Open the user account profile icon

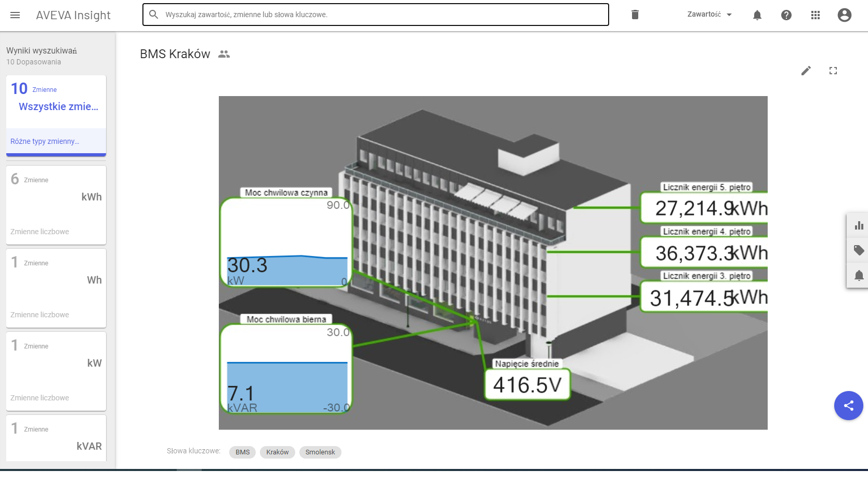[845, 15]
